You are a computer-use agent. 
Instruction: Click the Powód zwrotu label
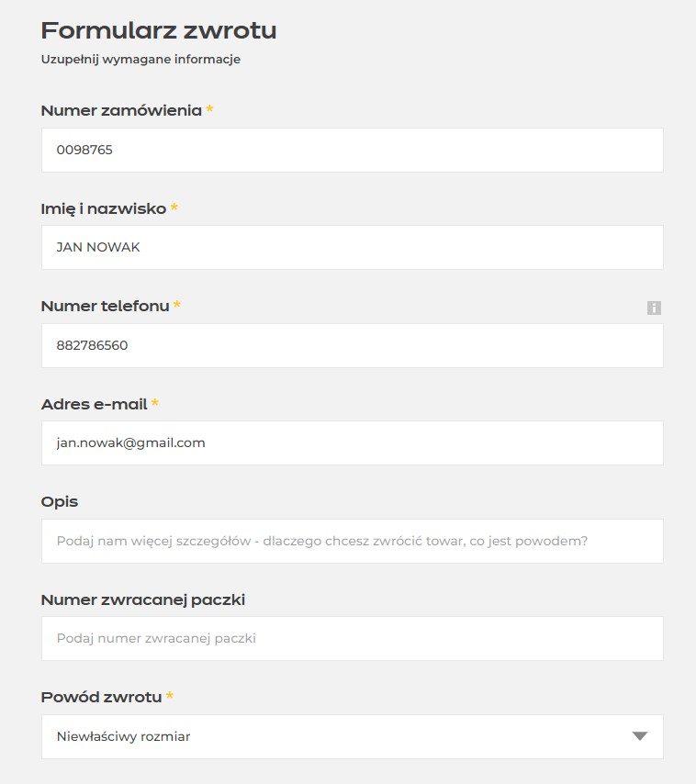point(102,697)
